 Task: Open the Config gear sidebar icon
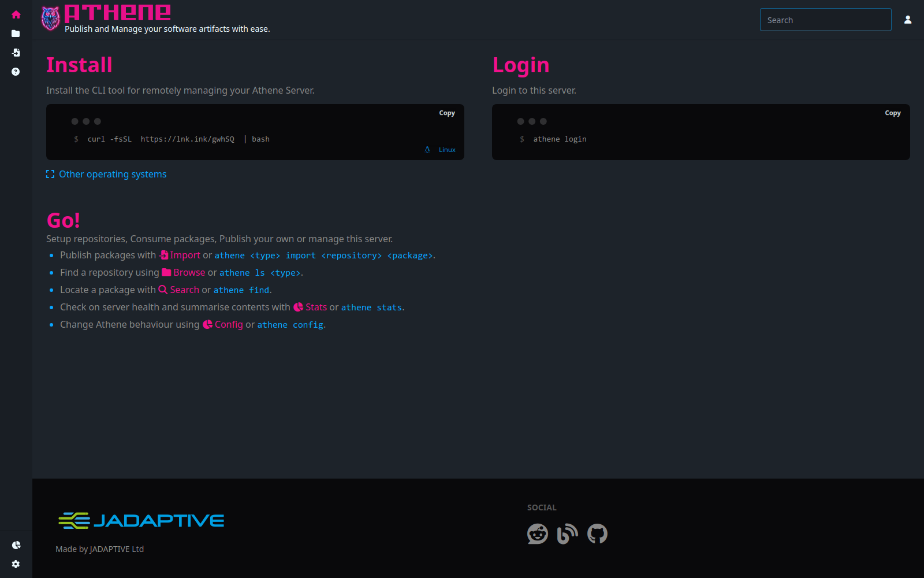click(16, 564)
